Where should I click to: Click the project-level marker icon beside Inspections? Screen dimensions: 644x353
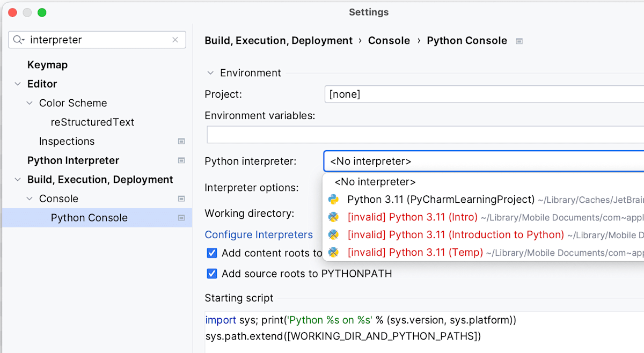181,142
